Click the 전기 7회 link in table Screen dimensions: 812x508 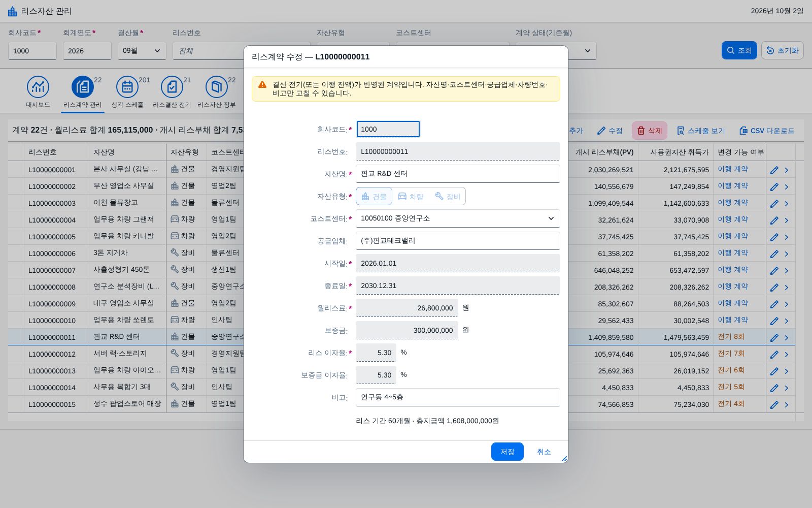[731, 354]
